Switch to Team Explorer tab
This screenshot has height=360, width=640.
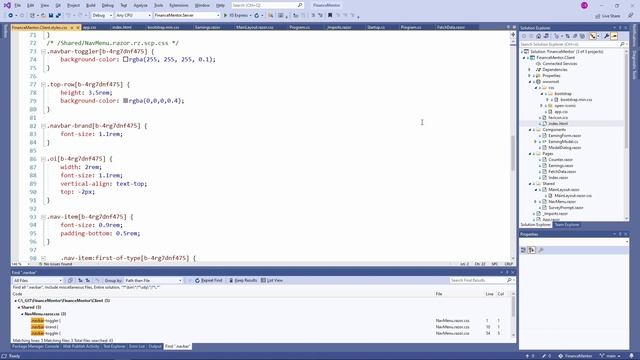tap(567, 225)
